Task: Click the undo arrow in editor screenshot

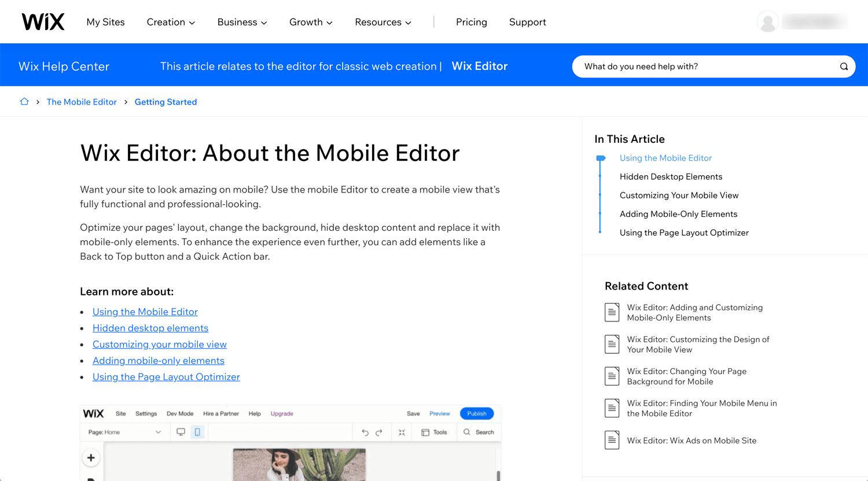Action: (365, 432)
